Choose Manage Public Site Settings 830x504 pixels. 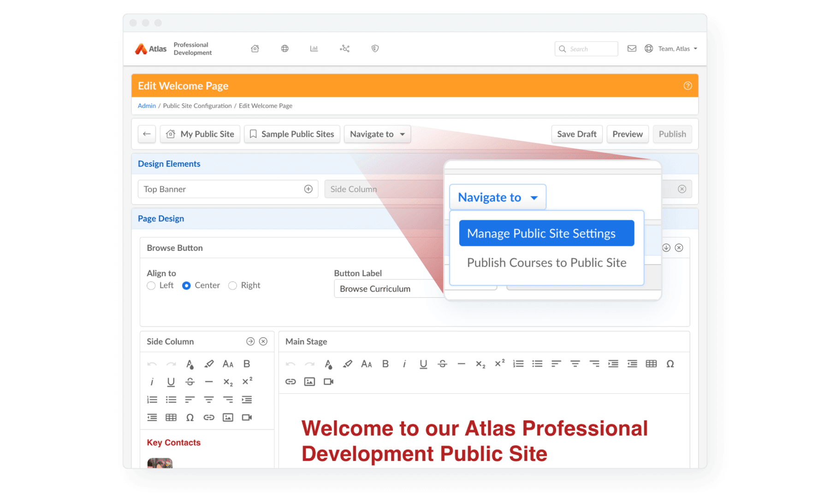pos(546,233)
